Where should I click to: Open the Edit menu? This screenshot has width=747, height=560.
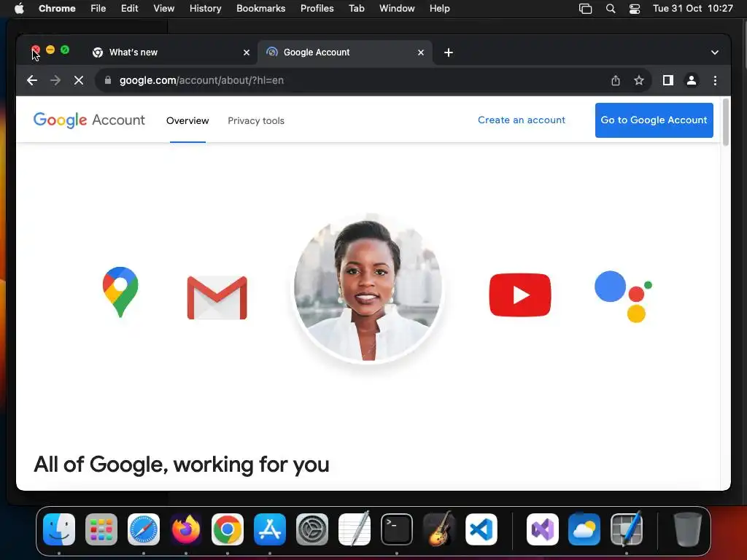pos(130,8)
